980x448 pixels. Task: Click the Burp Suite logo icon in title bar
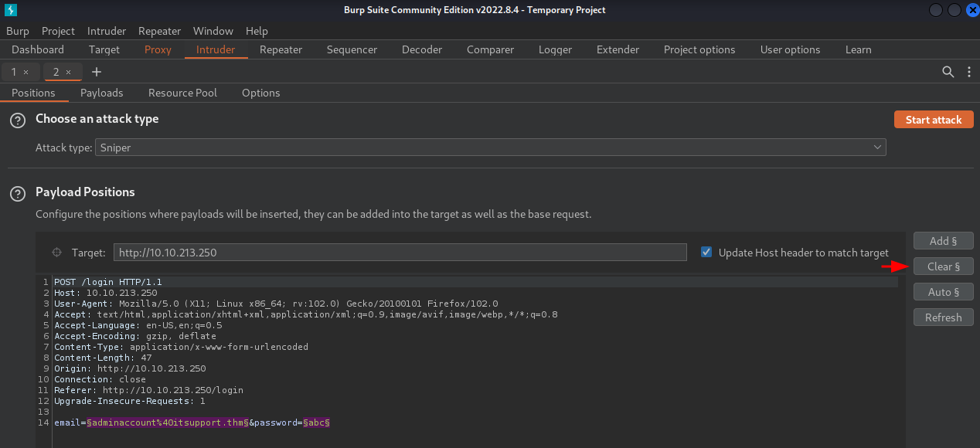(10, 10)
